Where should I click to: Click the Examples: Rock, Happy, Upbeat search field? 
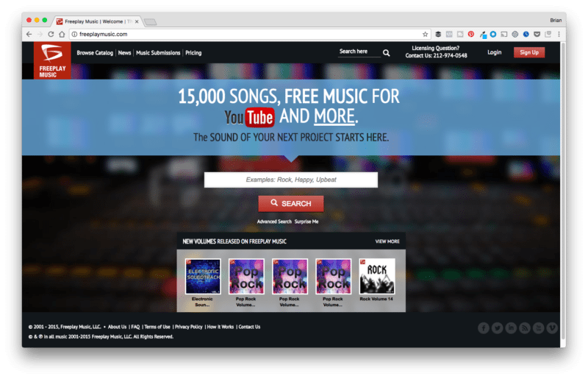coord(291,180)
